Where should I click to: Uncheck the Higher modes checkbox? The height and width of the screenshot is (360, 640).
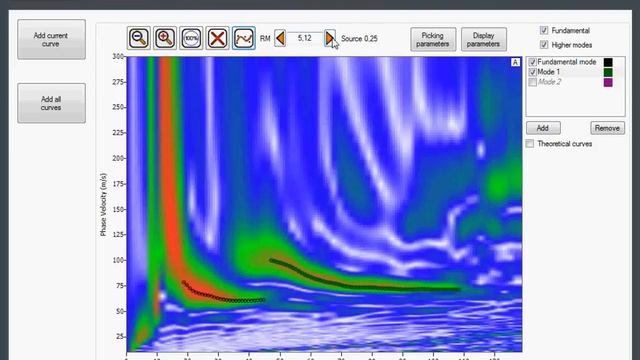tap(544, 44)
